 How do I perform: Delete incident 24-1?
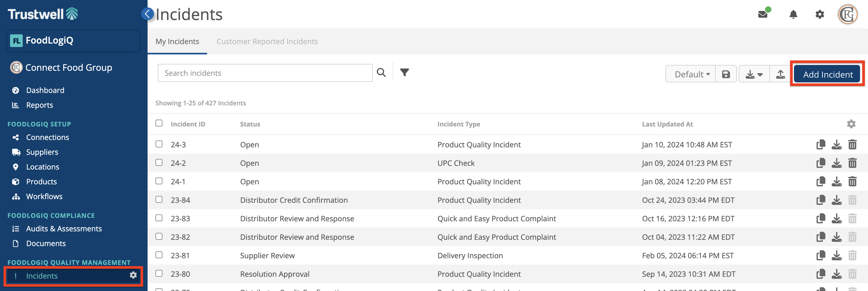click(x=852, y=181)
